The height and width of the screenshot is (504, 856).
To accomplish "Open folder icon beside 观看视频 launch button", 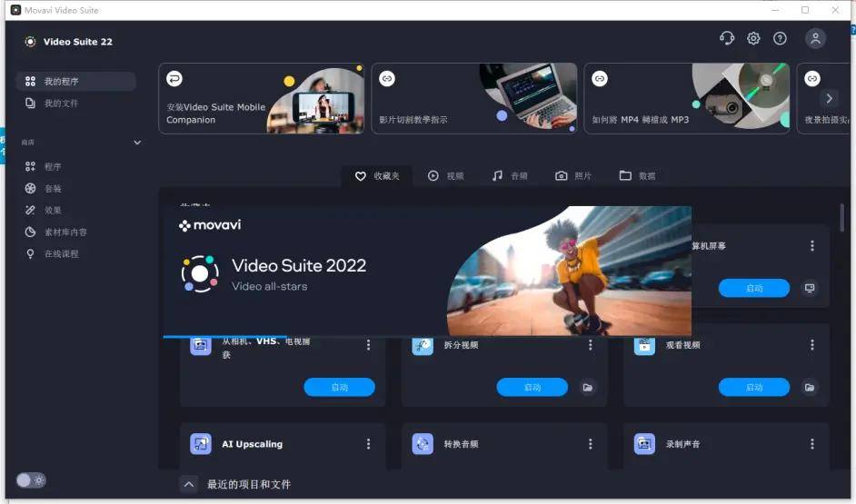I will (810, 388).
